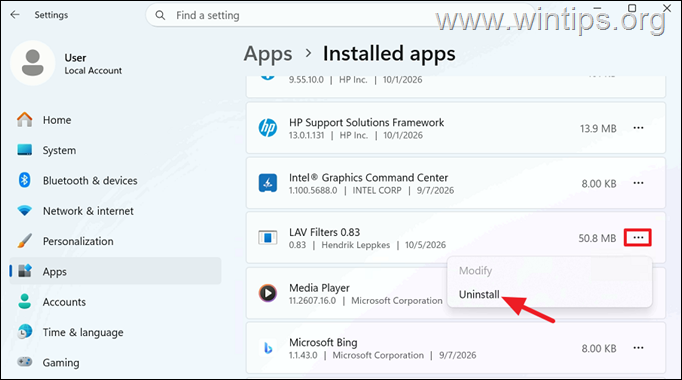
Task: Go to Bluetooth & devices
Action: (115, 180)
